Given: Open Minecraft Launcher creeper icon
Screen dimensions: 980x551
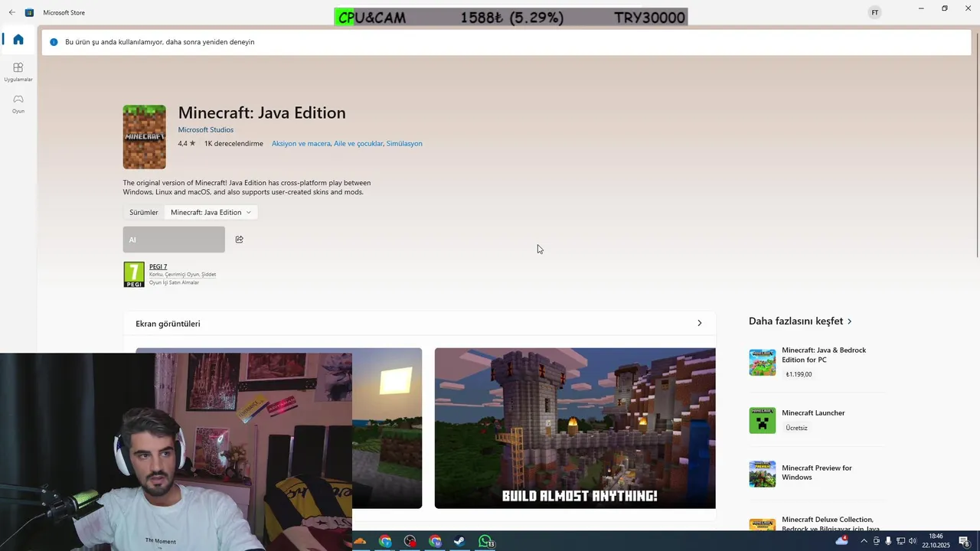Looking at the screenshot, I should [762, 420].
